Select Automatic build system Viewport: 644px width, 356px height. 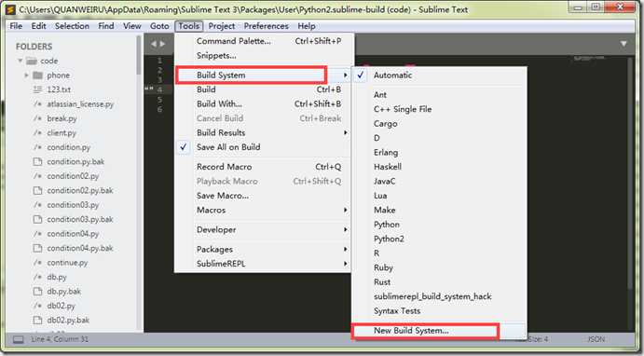(x=440, y=75)
